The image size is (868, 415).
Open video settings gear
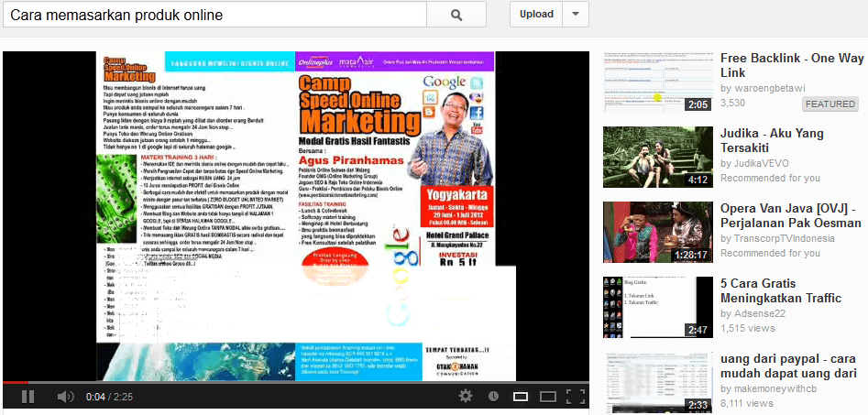click(x=467, y=396)
